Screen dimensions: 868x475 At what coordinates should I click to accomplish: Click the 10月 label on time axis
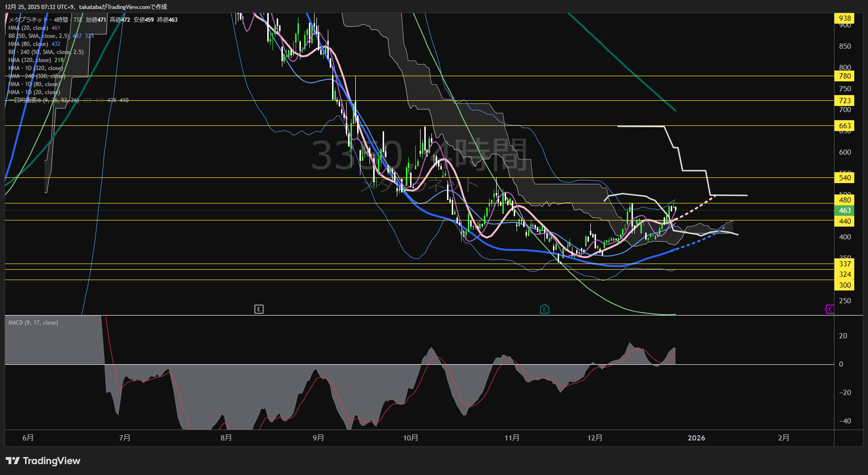pos(411,438)
